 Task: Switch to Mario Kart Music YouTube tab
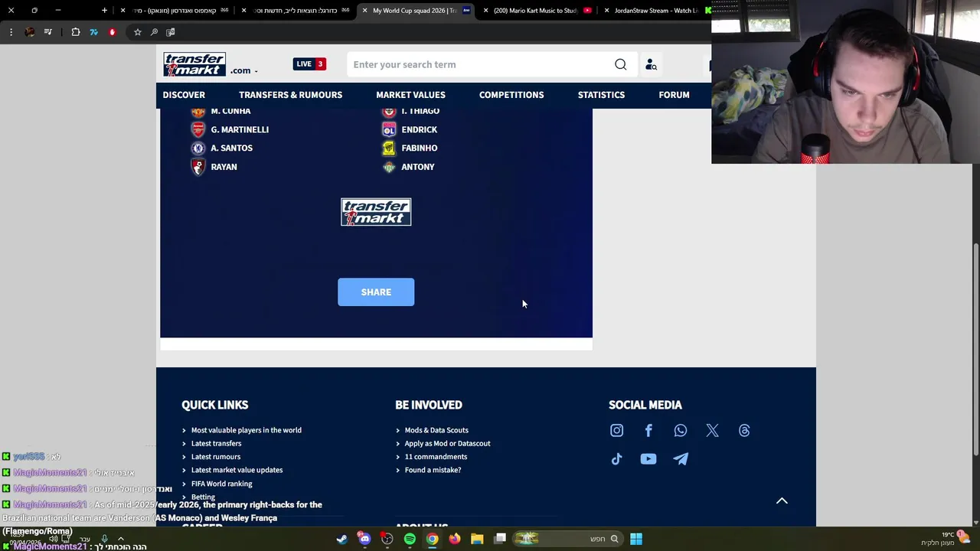tap(536, 11)
